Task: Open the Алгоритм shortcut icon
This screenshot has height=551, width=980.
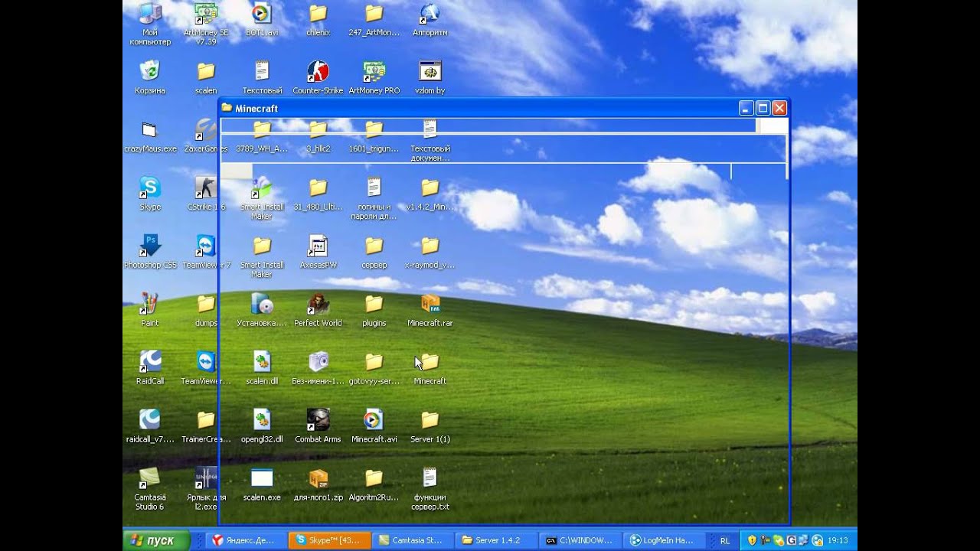Action: coord(430,20)
